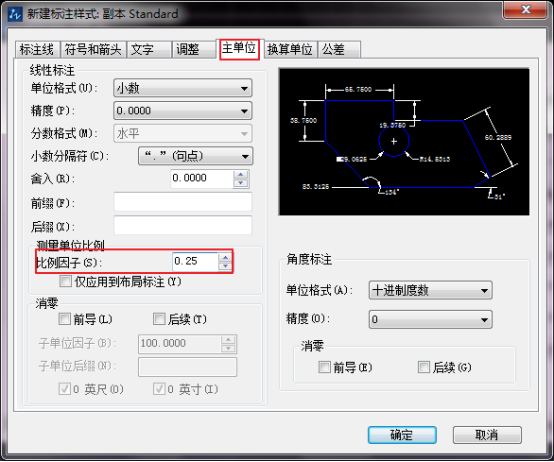Click the 确定 button
The image size is (554, 462).
(x=402, y=435)
